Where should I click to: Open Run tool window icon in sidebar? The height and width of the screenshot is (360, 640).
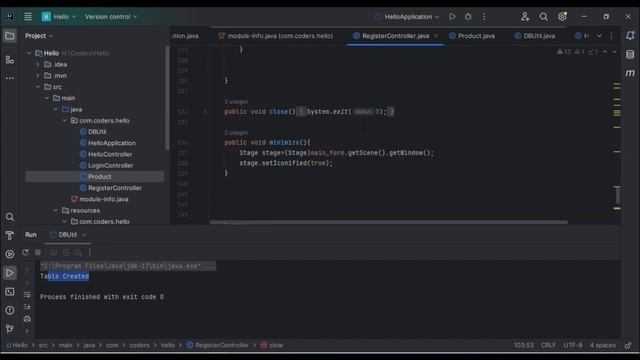pos(10,273)
